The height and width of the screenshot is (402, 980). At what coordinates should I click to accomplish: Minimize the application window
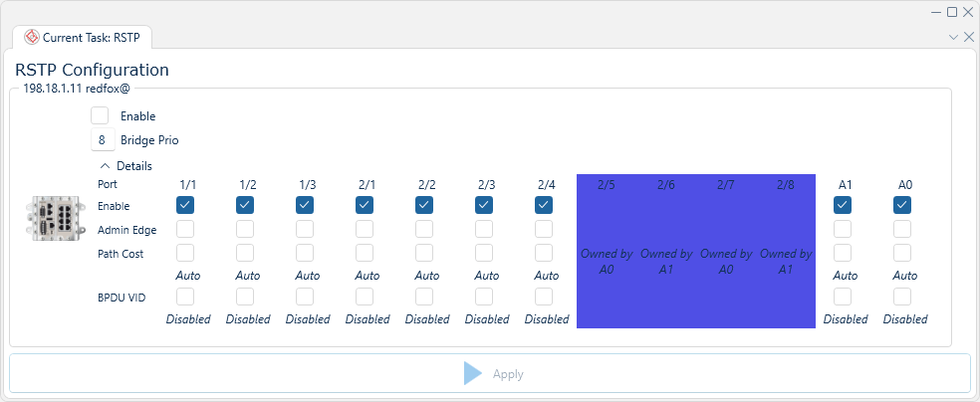point(936,12)
